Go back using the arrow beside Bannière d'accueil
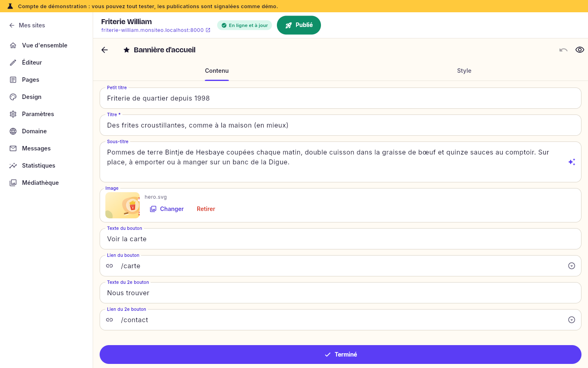 coord(105,50)
